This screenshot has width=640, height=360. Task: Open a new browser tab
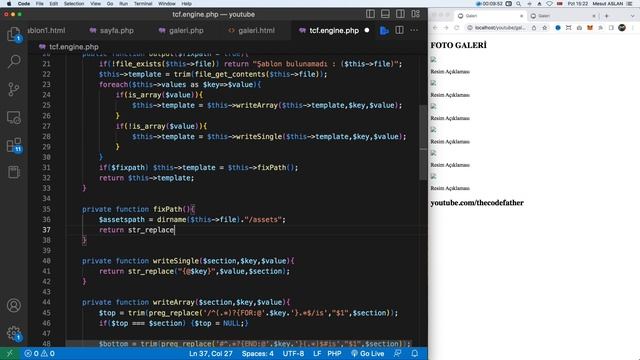(607, 16)
